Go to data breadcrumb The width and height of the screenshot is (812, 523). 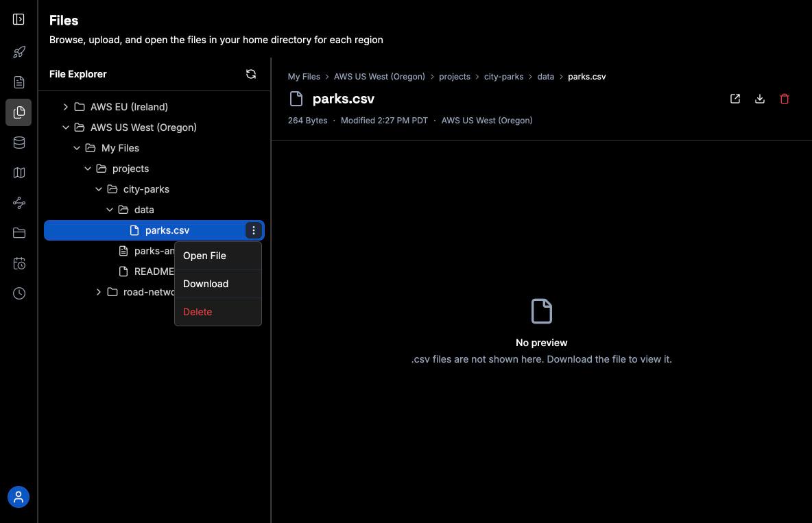click(545, 77)
